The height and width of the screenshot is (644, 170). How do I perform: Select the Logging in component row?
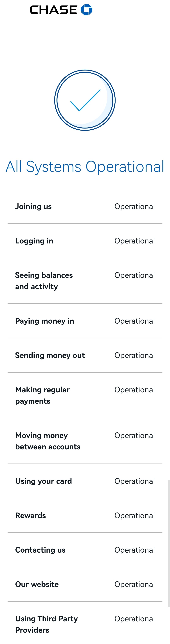tap(85, 241)
